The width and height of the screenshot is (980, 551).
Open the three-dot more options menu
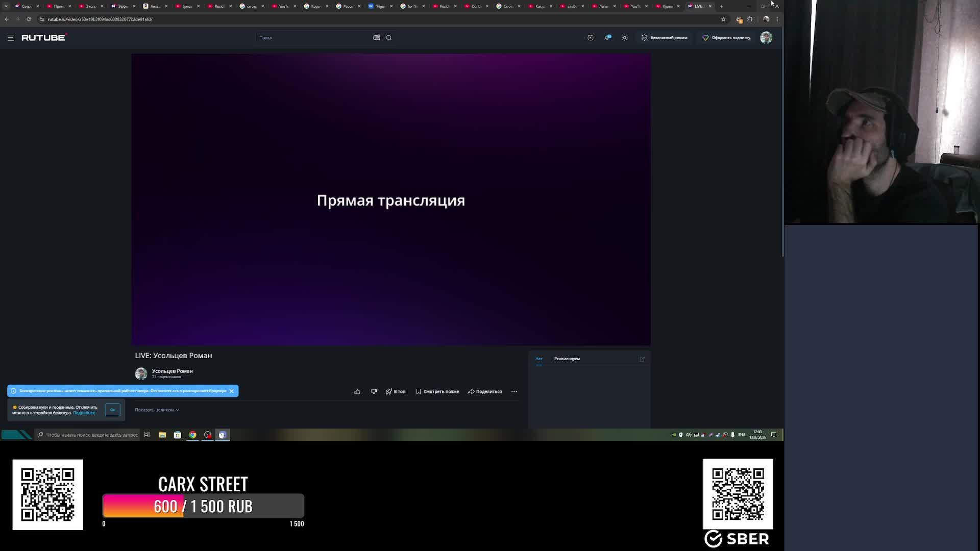(x=514, y=391)
